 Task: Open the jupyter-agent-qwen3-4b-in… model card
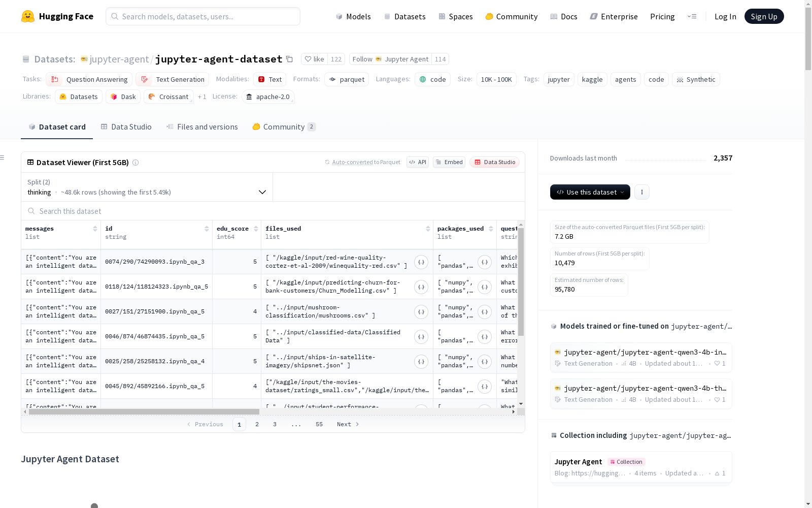641,358
